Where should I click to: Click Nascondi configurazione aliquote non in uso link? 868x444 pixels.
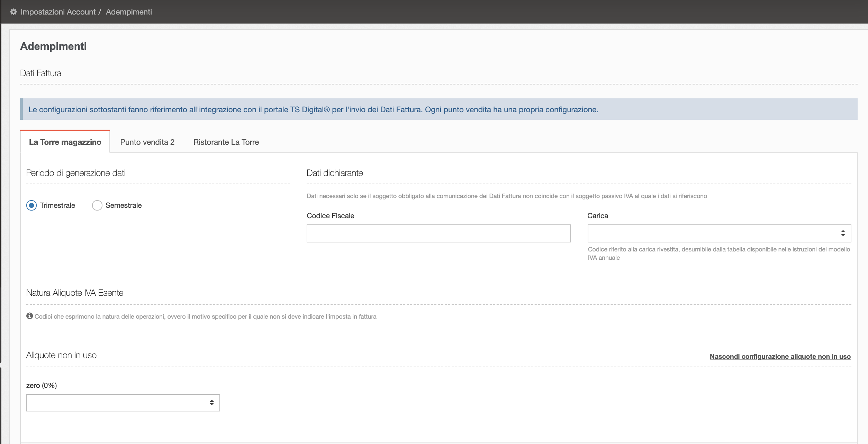tap(780, 356)
